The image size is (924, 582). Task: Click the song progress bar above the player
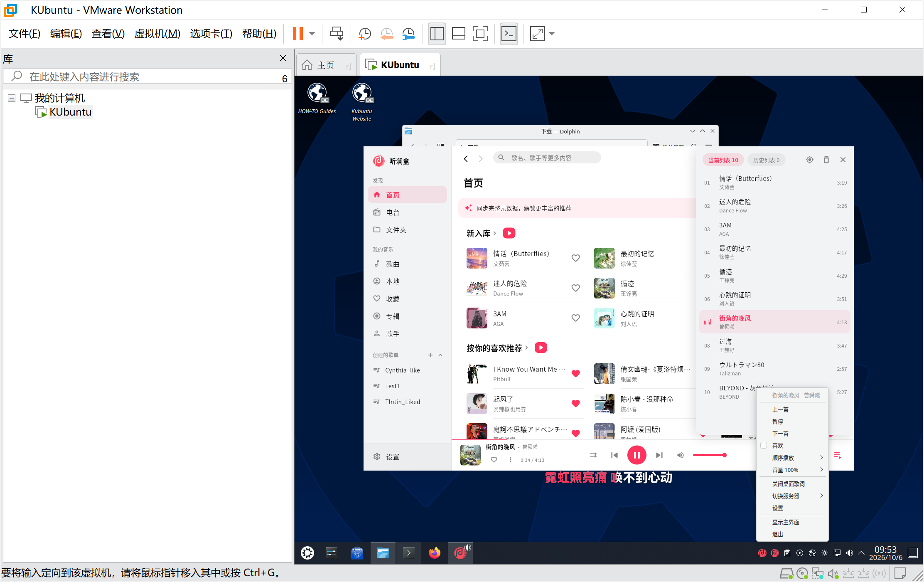(x=652, y=439)
